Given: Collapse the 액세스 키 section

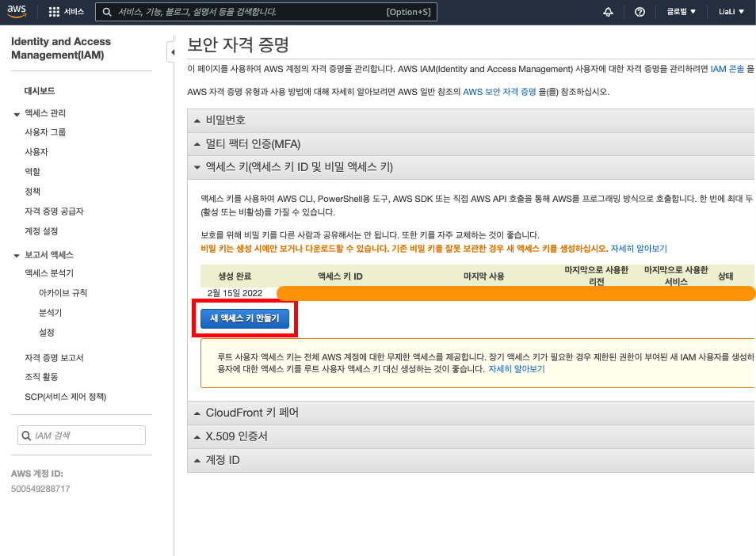Looking at the screenshot, I should [x=471, y=166].
